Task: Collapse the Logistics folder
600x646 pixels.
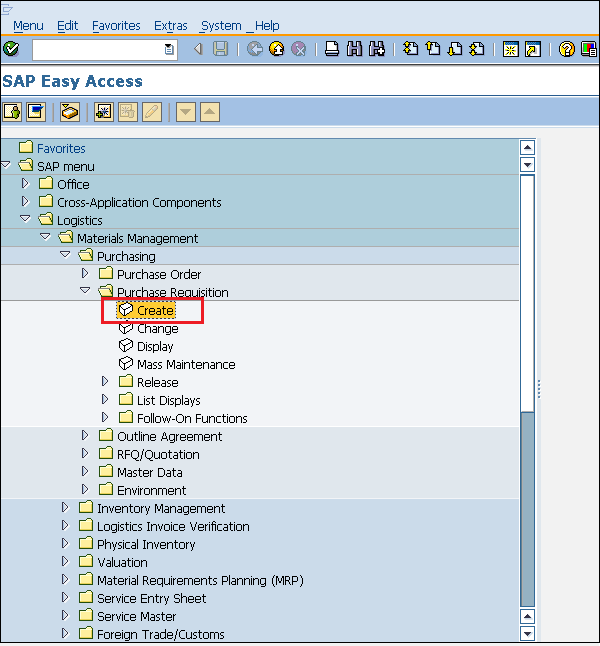Action: pos(25,219)
